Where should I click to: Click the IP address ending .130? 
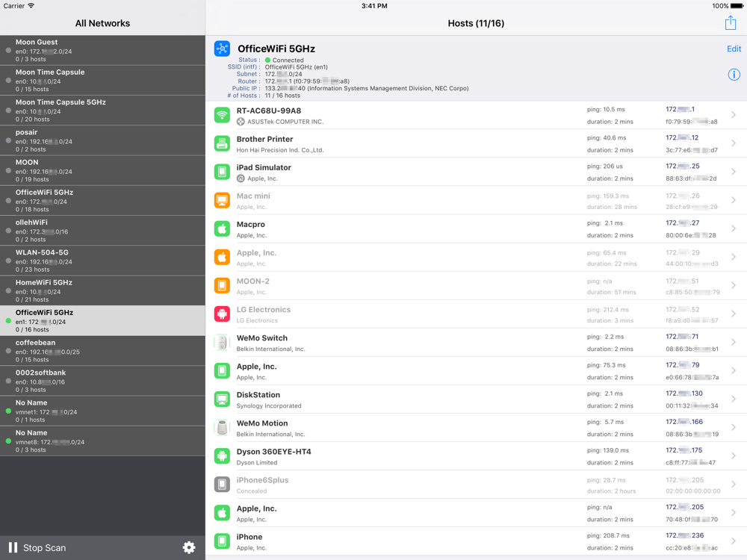684,393
